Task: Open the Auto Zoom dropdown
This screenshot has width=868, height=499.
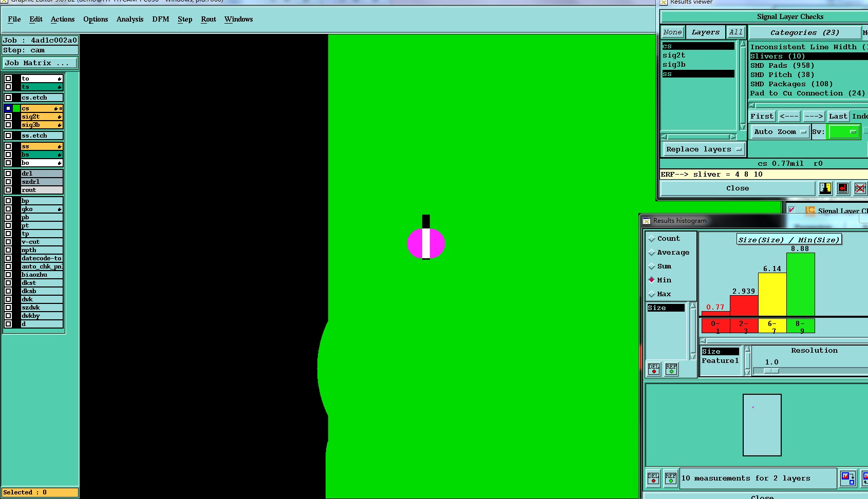Action: [780, 132]
